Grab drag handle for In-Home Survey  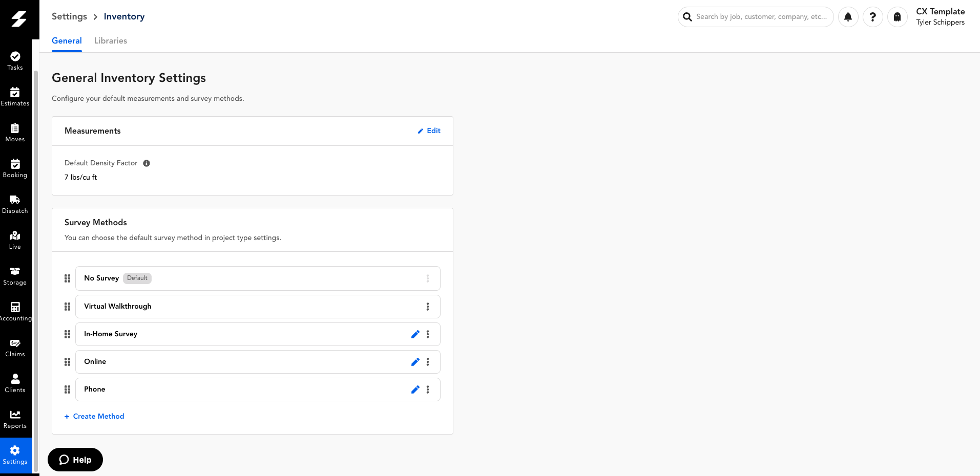[67, 334]
